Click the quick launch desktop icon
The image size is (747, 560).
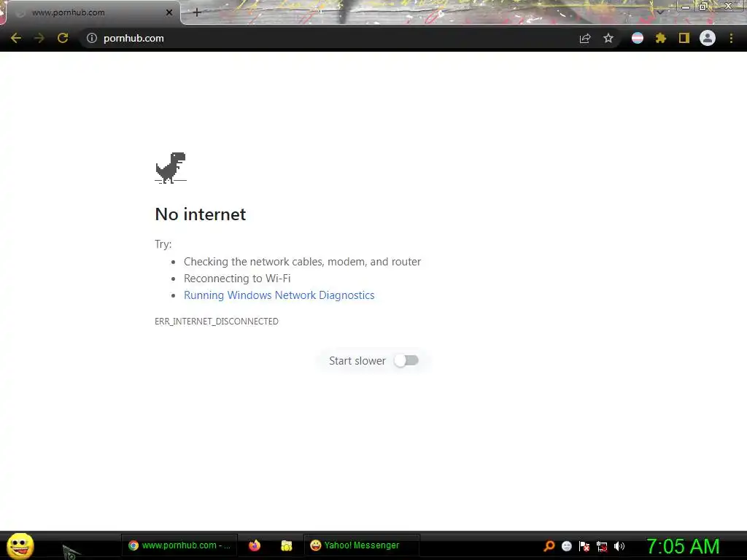click(x=71, y=551)
